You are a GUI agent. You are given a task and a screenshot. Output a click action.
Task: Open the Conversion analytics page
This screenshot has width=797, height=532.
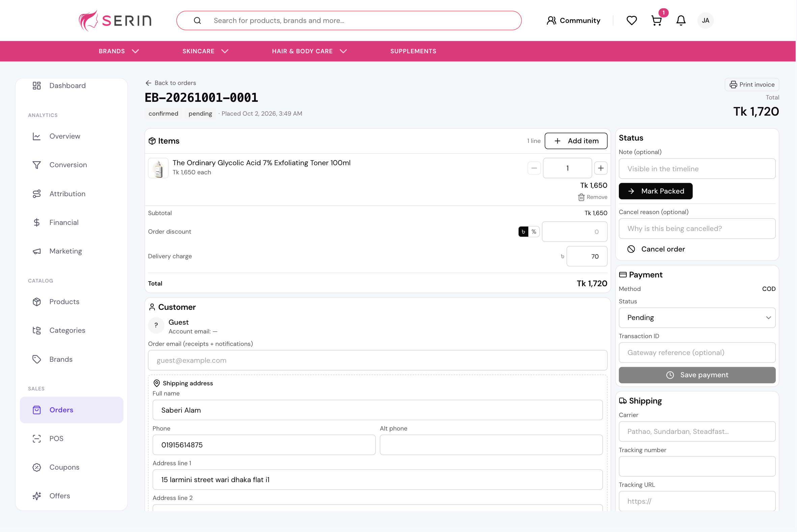71,165
